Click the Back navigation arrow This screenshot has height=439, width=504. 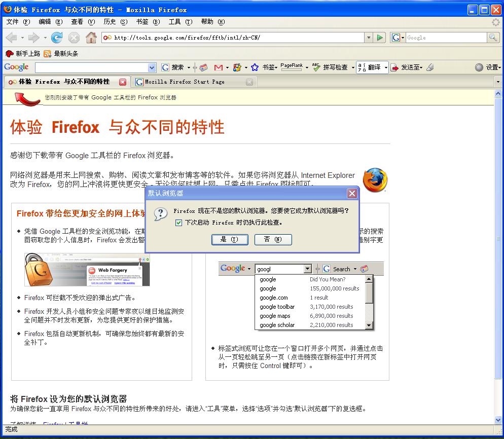click(x=12, y=38)
